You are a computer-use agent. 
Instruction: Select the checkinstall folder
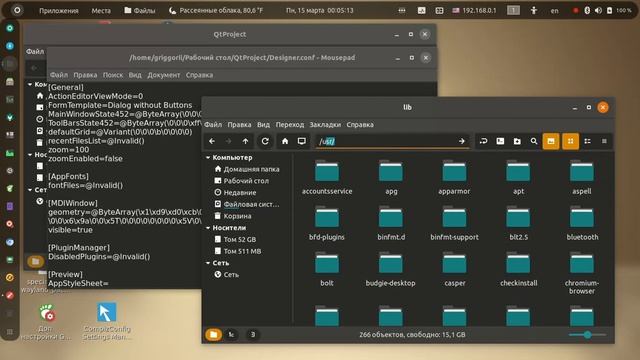518,269
